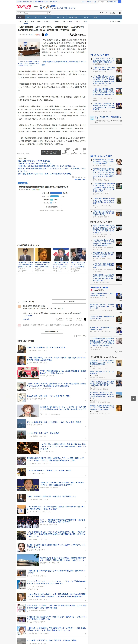Open related link 野田元首相『かませ犬』みたいな政治人生
The width and height of the screenshot is (138, 644).
point(34,161)
